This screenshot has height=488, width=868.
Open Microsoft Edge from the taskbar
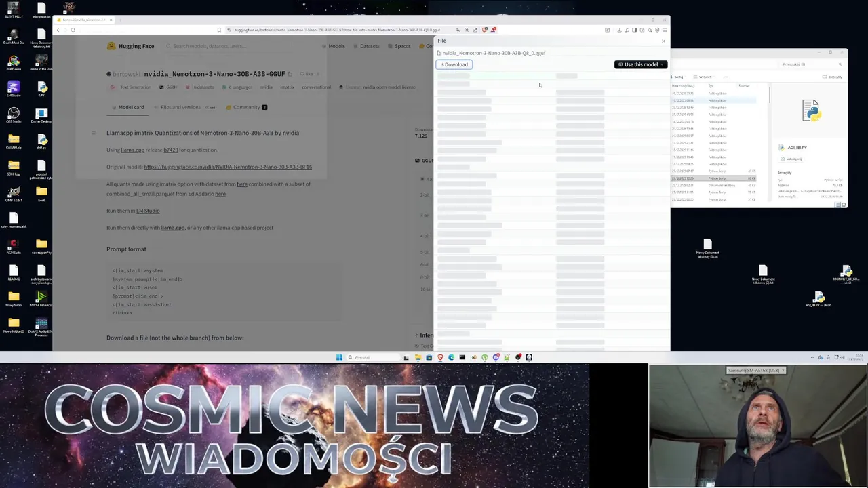[451, 357]
